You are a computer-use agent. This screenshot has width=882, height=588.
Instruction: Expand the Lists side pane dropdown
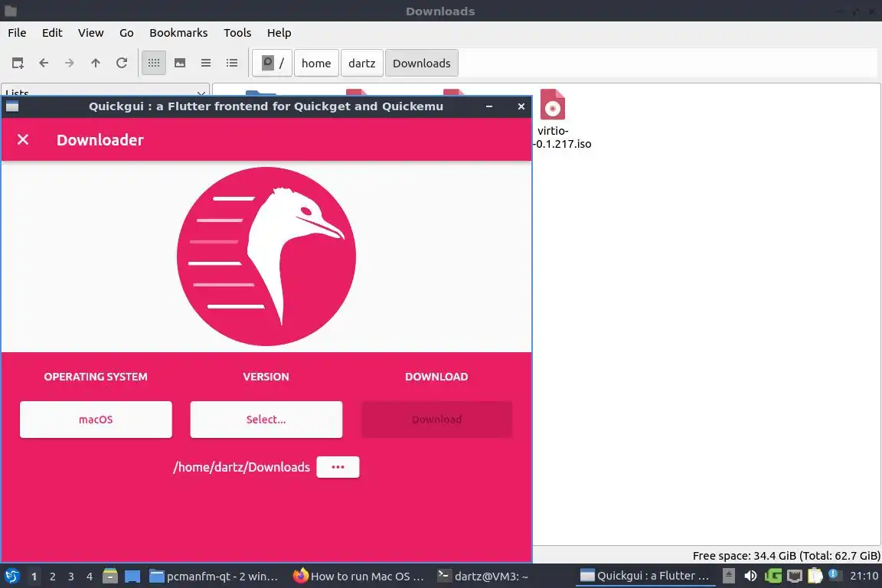[x=105, y=91]
